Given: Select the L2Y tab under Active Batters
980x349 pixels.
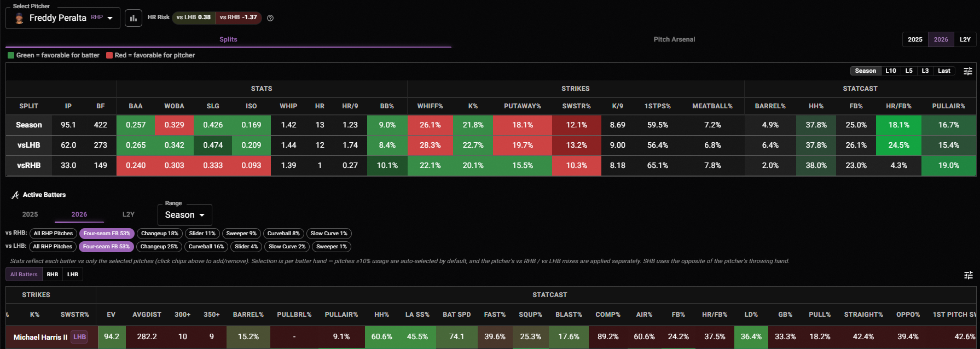Looking at the screenshot, I should 129,214.
